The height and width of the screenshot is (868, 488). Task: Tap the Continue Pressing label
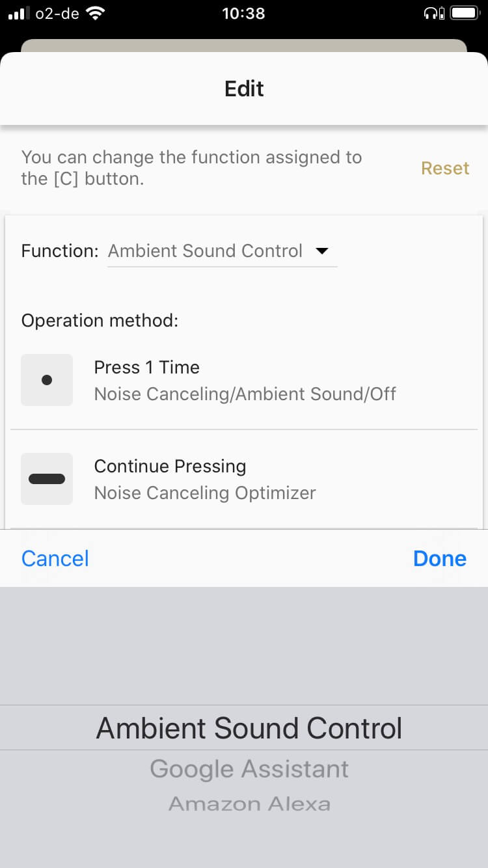pyautogui.click(x=170, y=467)
